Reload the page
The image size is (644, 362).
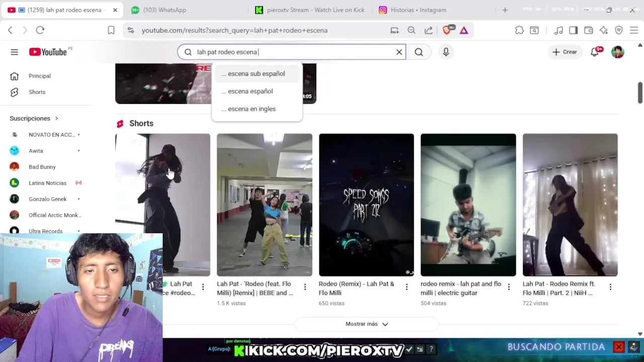click(40, 30)
